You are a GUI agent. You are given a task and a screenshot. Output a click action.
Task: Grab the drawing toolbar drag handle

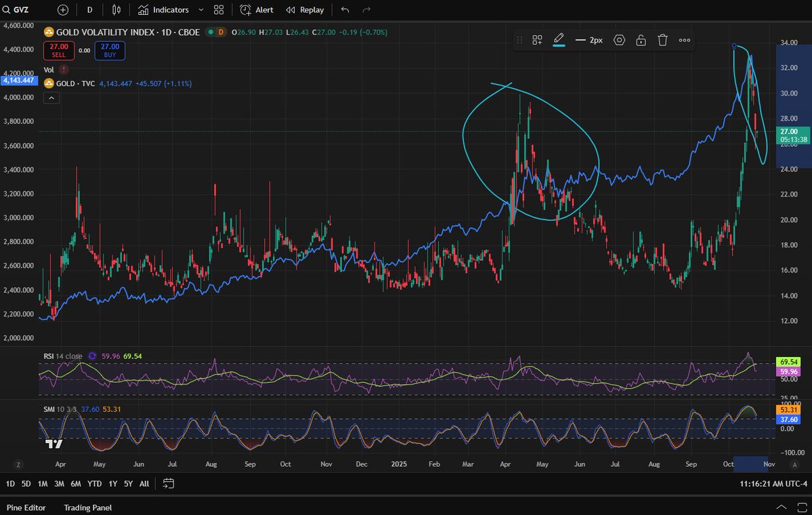point(519,40)
